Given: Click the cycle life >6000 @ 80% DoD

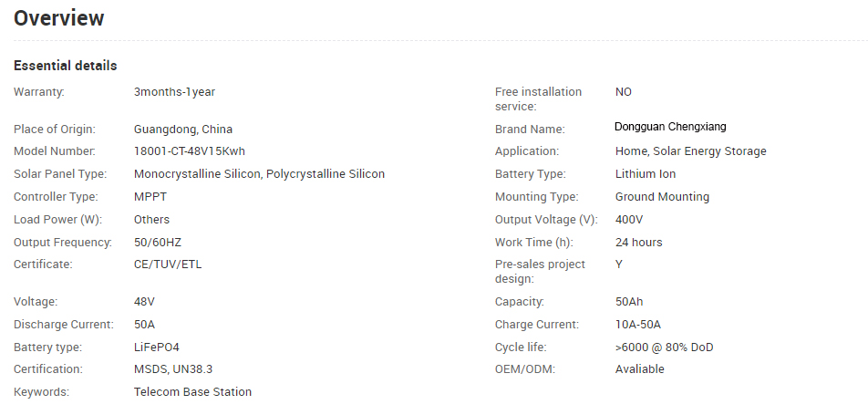Looking at the screenshot, I should pos(665,348).
